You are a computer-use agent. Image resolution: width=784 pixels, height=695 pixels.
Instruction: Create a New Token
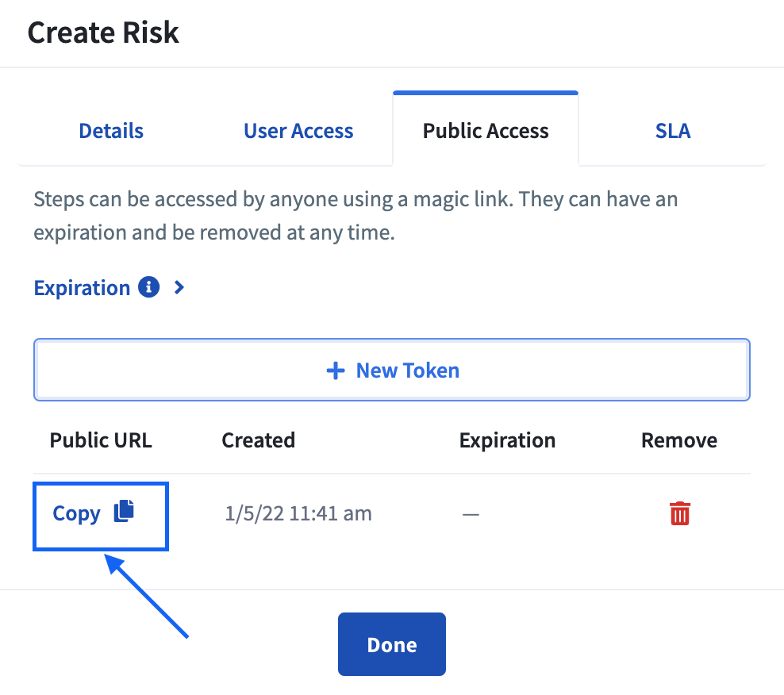point(392,370)
